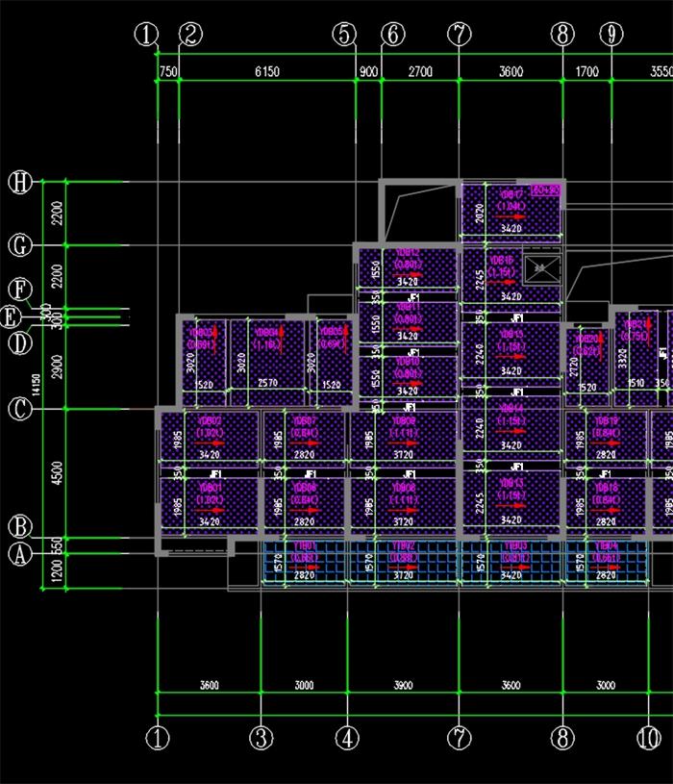Select the 14150 overall vertical dimension

pos(36,385)
